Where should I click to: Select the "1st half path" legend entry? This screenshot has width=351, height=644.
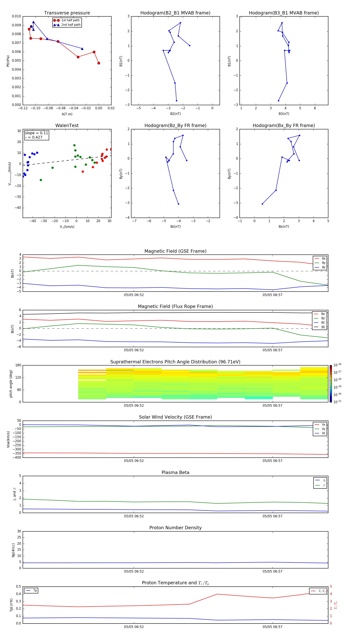[x=66, y=20]
